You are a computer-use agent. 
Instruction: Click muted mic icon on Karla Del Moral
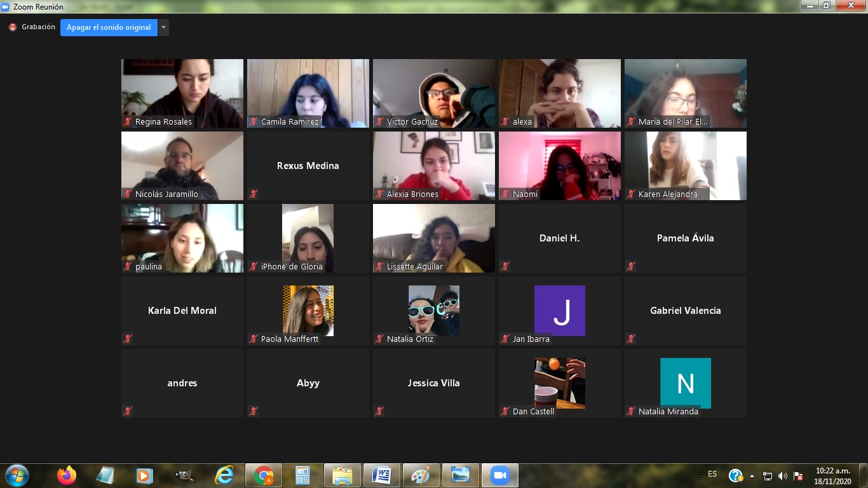coord(128,339)
